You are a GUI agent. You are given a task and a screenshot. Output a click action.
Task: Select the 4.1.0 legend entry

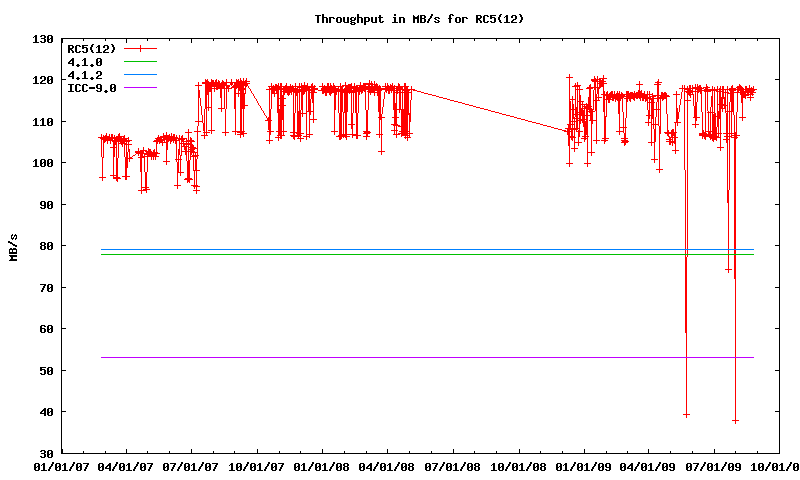(x=84, y=62)
